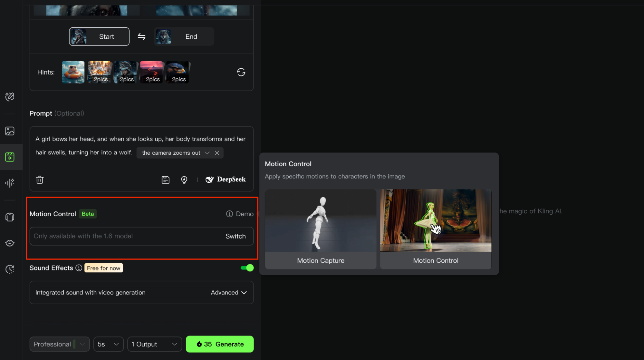This screenshot has width=644, height=360.
Task: Choose the red sunset road 2pics hint
Action: click(x=151, y=72)
